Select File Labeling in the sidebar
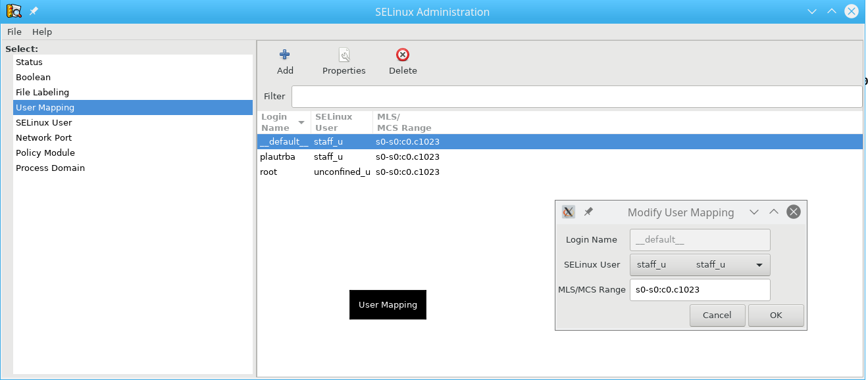The width and height of the screenshot is (868, 380). (x=133, y=92)
